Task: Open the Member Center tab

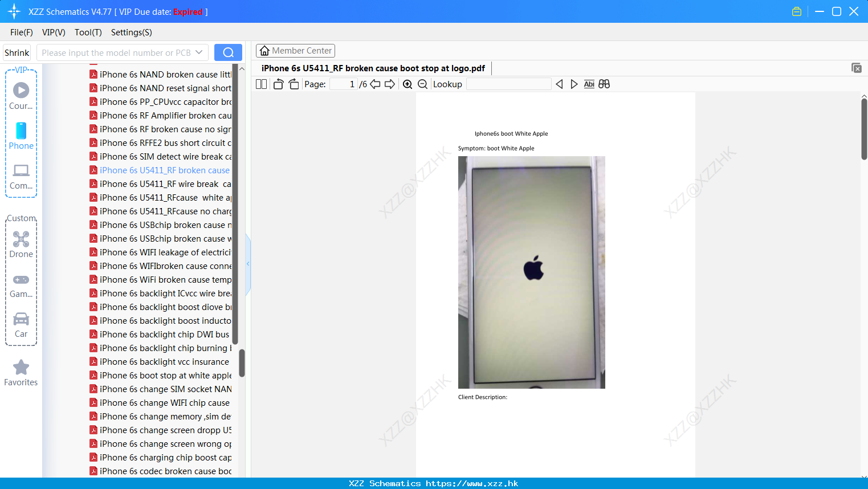Action: point(295,51)
